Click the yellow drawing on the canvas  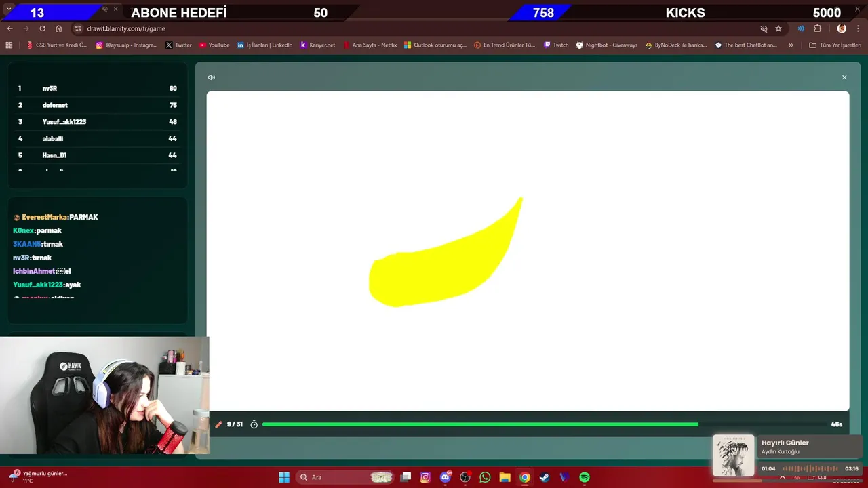444,264
